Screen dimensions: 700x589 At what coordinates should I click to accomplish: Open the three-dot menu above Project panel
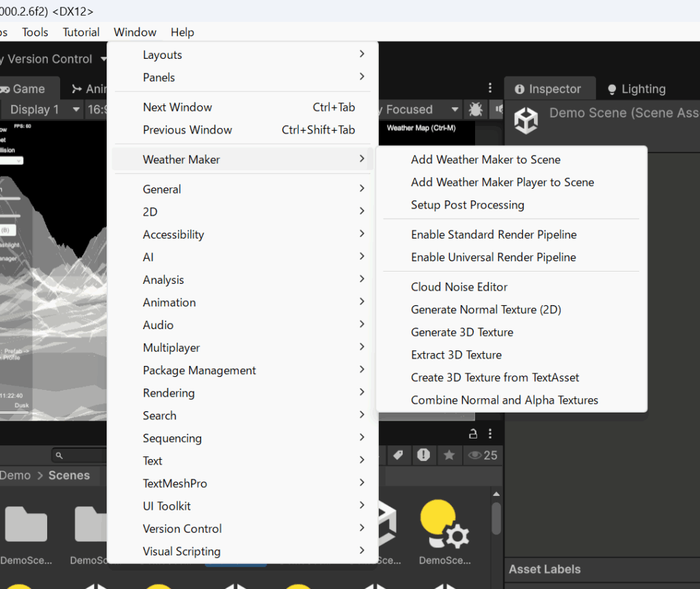coord(490,434)
